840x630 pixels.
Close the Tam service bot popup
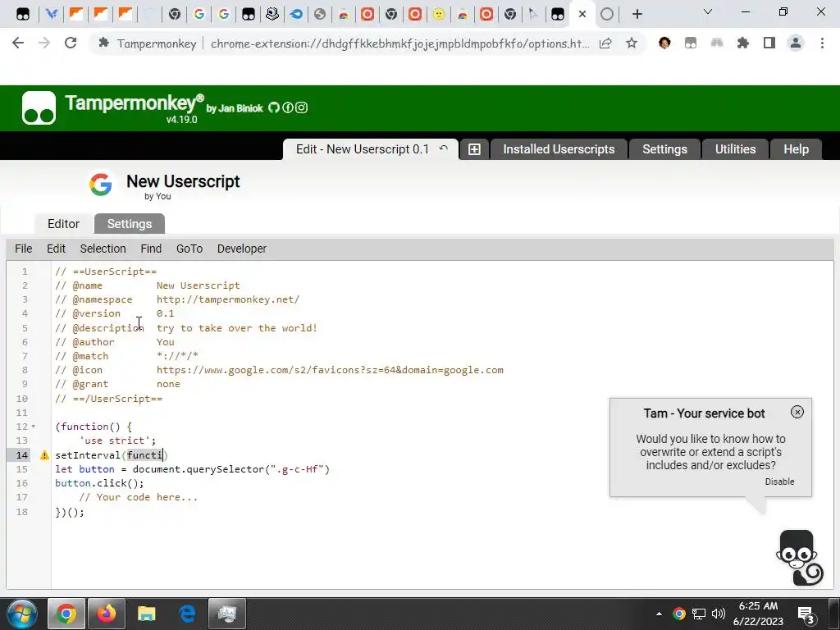[x=797, y=412]
